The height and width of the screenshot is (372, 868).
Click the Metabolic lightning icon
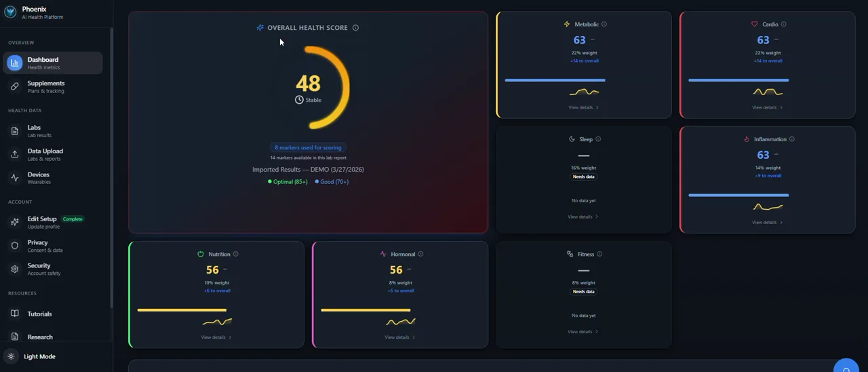pos(567,24)
